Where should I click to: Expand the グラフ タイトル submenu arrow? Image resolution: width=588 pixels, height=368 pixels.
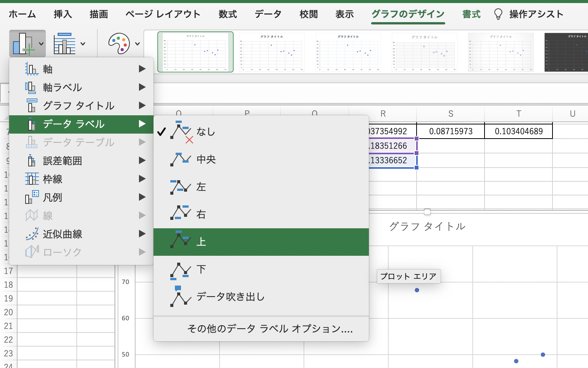(142, 106)
